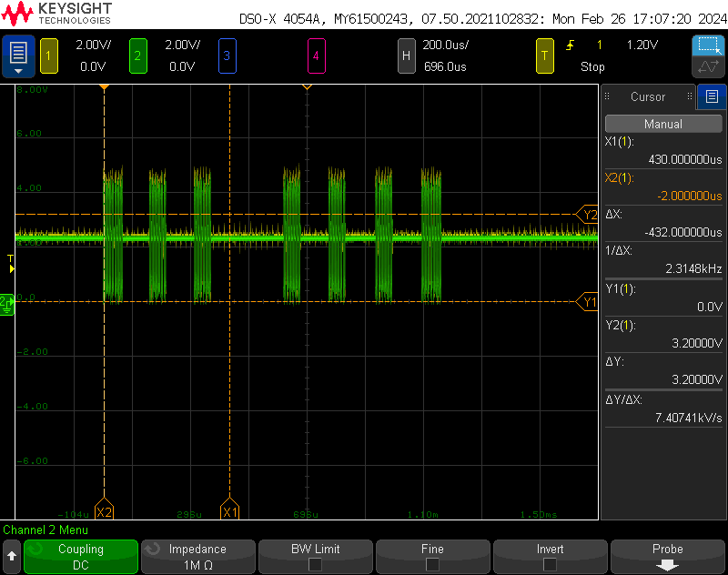Click the Stop run status text

point(592,66)
